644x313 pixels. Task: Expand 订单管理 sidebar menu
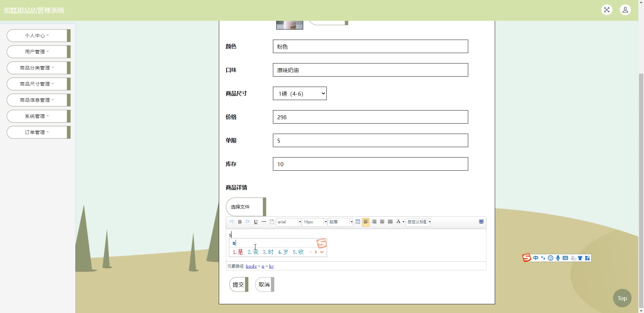(39, 132)
